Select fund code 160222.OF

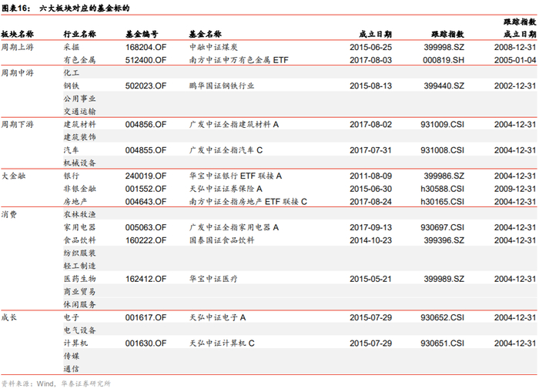pyautogui.click(x=146, y=240)
